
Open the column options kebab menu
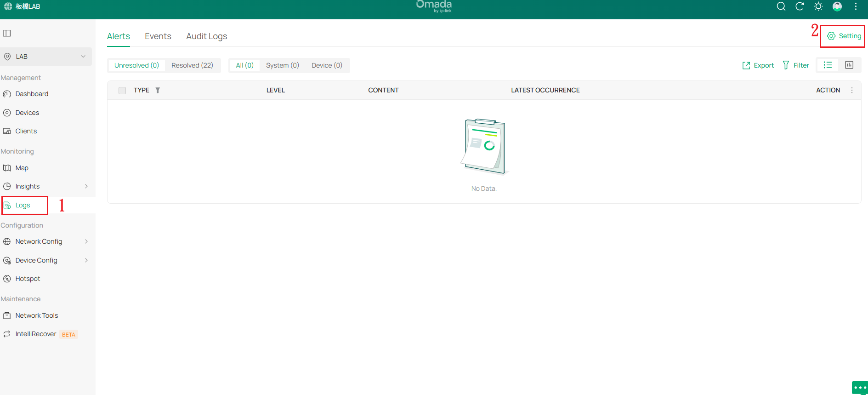852,91
